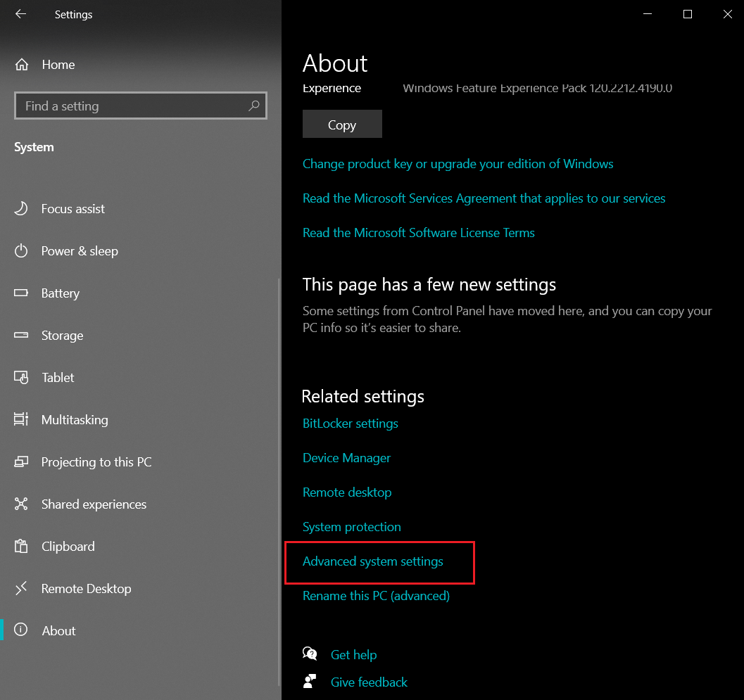Open Device Manager from Related settings
744x700 pixels.
coord(346,457)
